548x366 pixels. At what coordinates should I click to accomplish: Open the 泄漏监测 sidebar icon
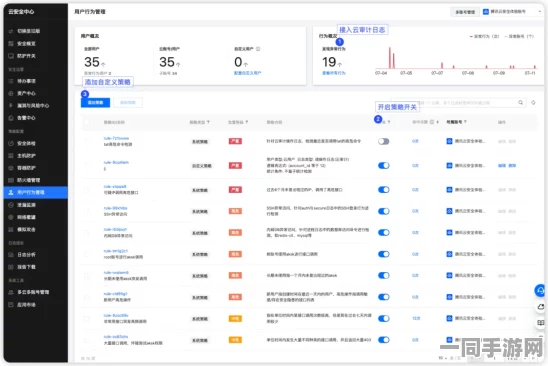tap(11, 205)
